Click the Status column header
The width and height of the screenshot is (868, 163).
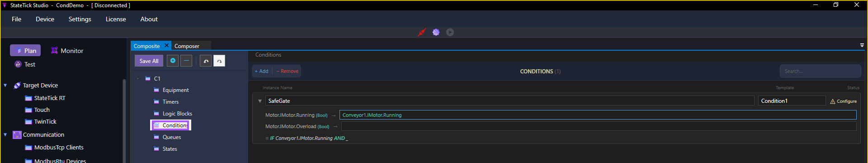click(853, 88)
